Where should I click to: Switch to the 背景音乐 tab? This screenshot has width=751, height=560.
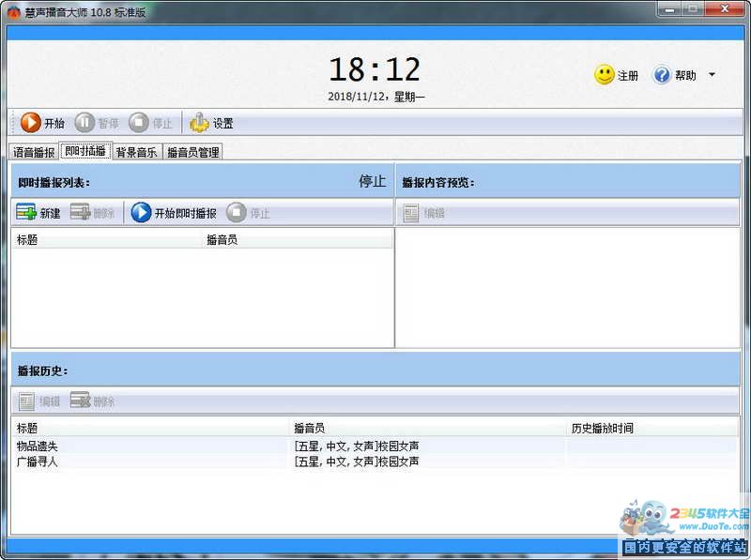point(136,152)
